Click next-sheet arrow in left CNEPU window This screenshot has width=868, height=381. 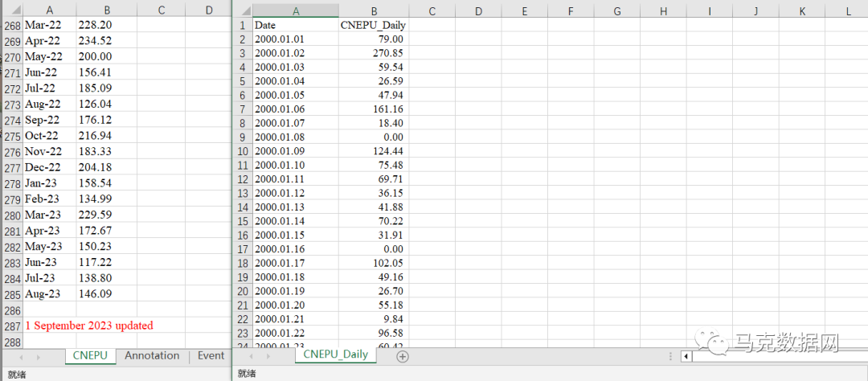pyautogui.click(x=39, y=357)
